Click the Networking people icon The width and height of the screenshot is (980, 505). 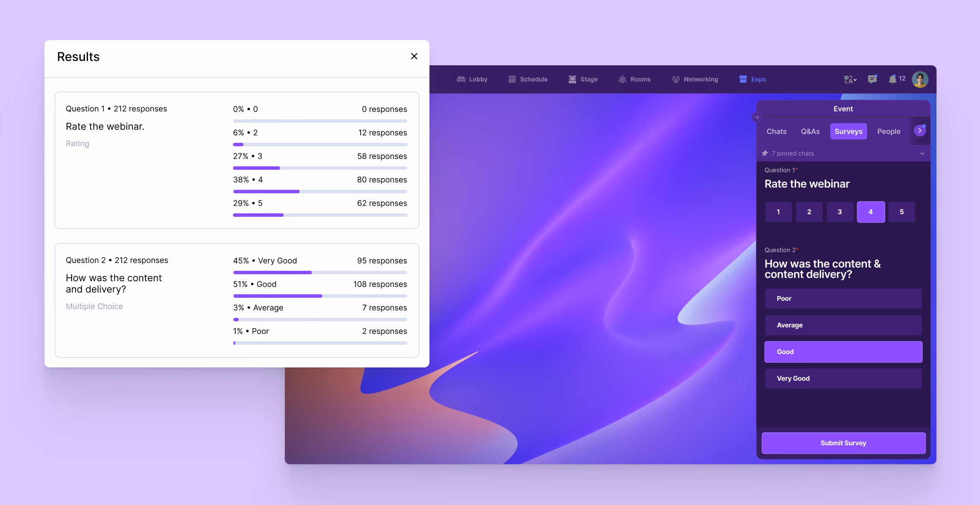[x=676, y=79]
